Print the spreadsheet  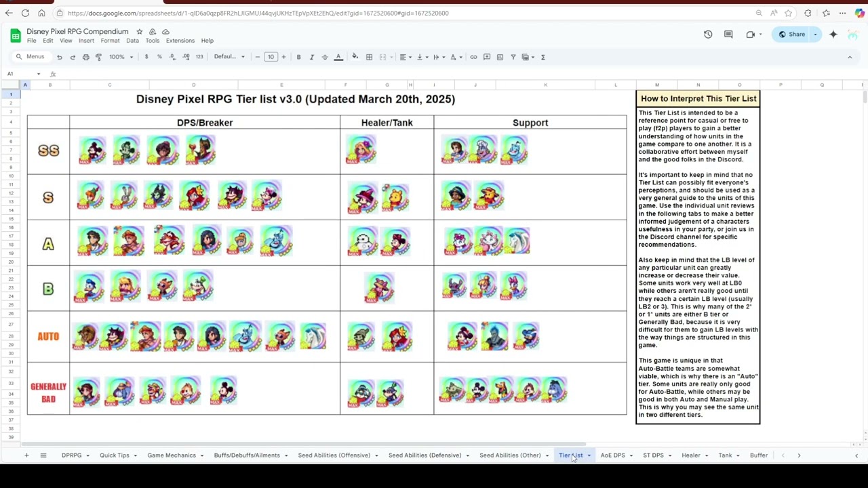[85, 57]
